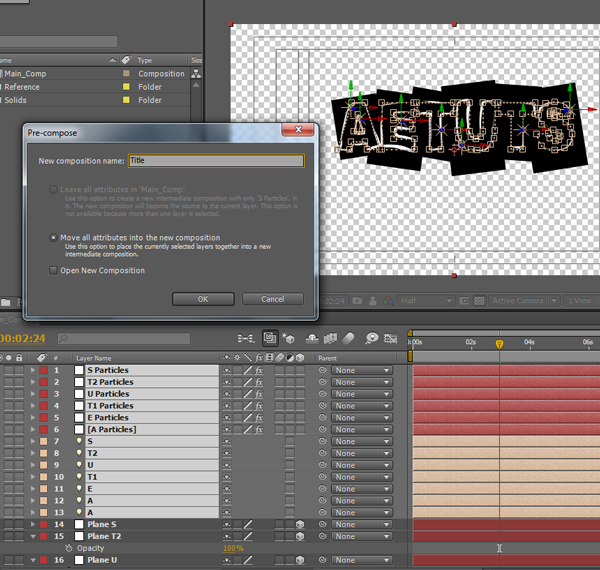Open the Half resolution dropdown
The height and width of the screenshot is (570, 600).
pos(426,301)
